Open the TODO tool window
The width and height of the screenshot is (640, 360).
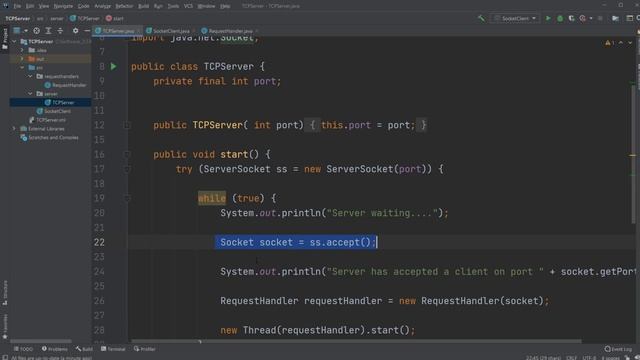(x=23, y=349)
